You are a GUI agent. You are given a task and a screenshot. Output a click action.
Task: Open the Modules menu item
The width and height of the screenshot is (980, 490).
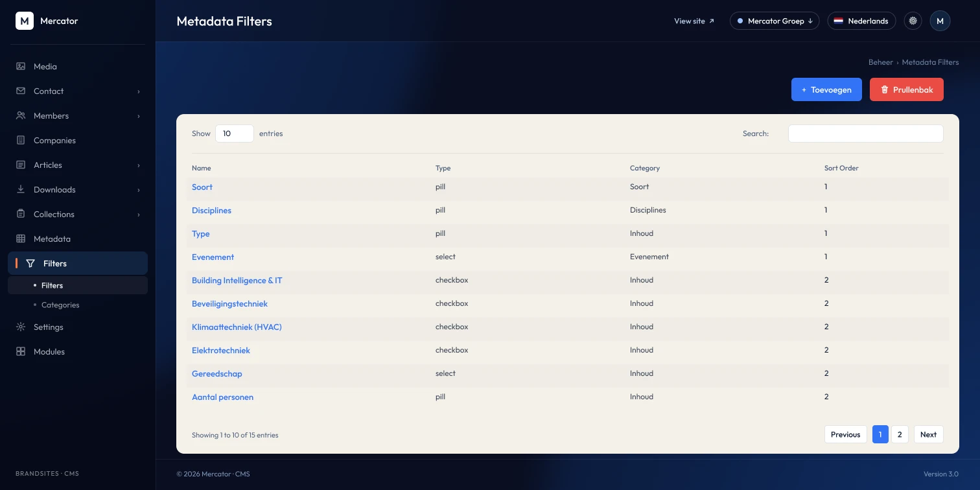78,351
